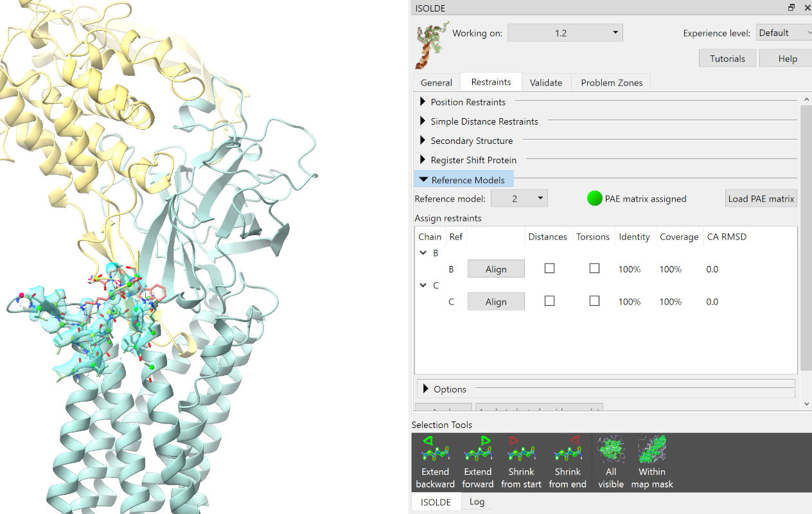Image resolution: width=812 pixels, height=514 pixels.
Task: Click the CA RMSD value for chain C
Action: tap(712, 301)
